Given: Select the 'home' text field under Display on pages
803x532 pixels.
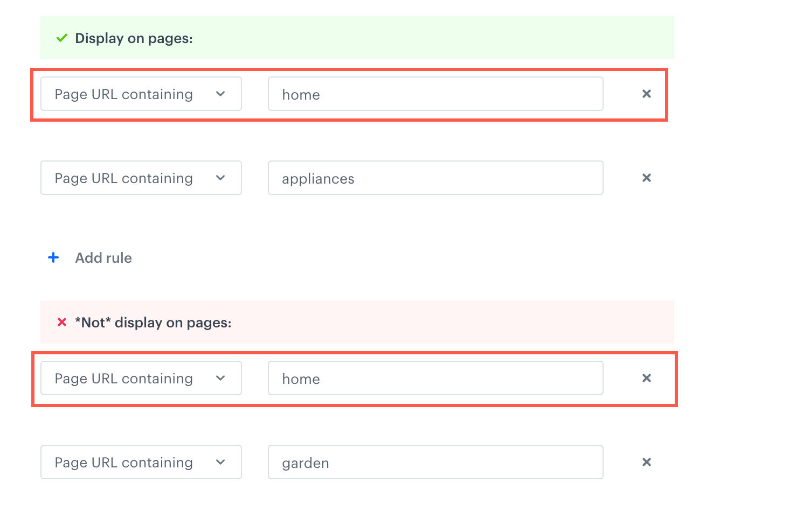Looking at the screenshot, I should (x=435, y=94).
